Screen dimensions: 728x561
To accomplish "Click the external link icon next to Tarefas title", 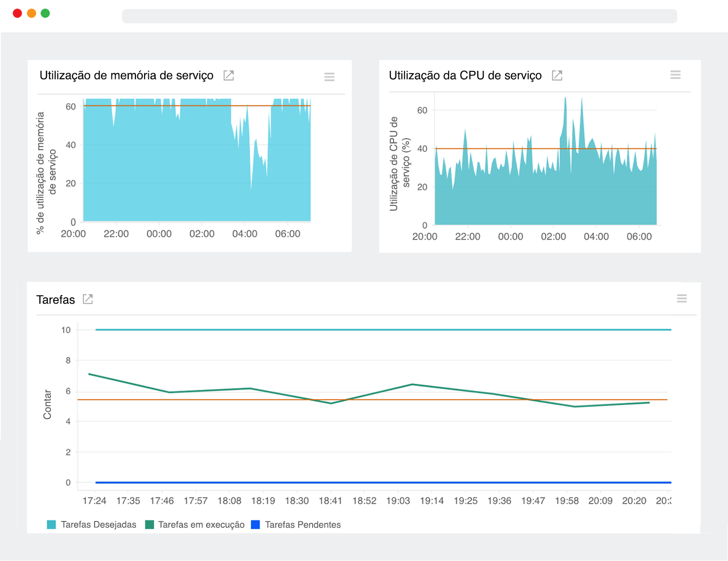I will [89, 299].
